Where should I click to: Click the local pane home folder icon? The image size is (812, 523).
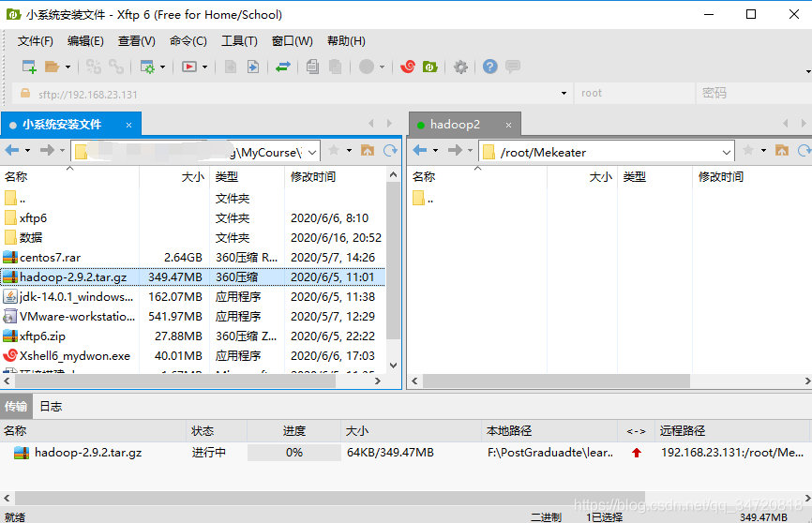pyautogui.click(x=368, y=150)
